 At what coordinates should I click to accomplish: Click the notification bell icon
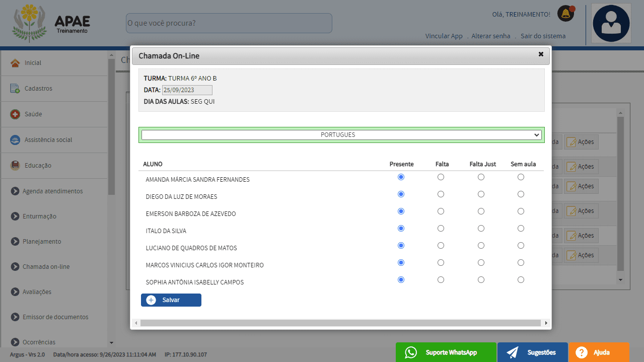(x=565, y=14)
